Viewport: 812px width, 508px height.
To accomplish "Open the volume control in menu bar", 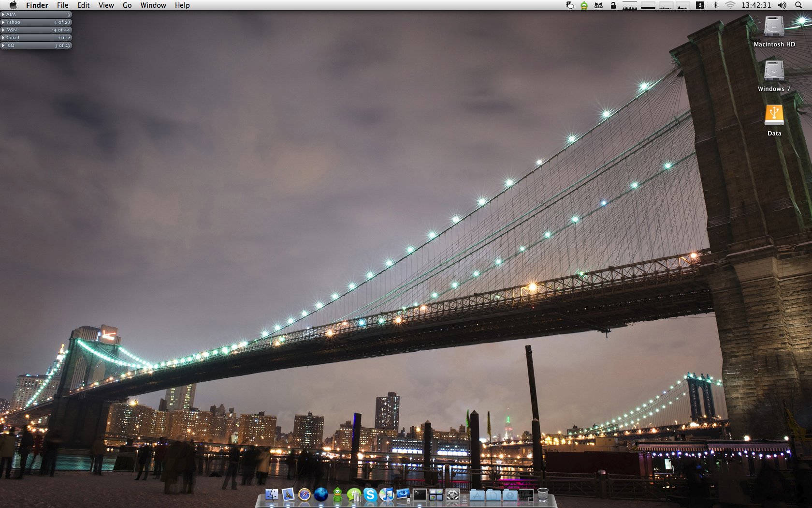I will pyautogui.click(x=782, y=5).
